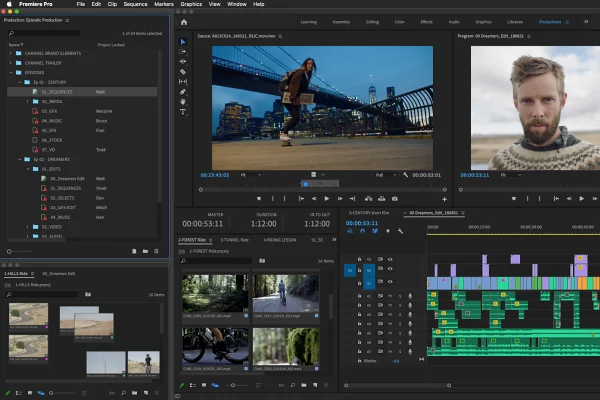
Task: Play the Source monitor clip
Action: point(326,199)
